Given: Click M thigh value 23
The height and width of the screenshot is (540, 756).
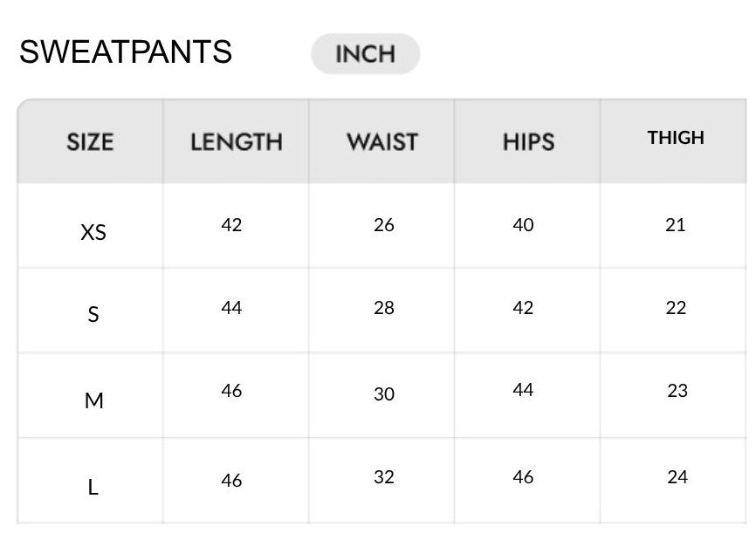Looking at the screenshot, I should (677, 391).
